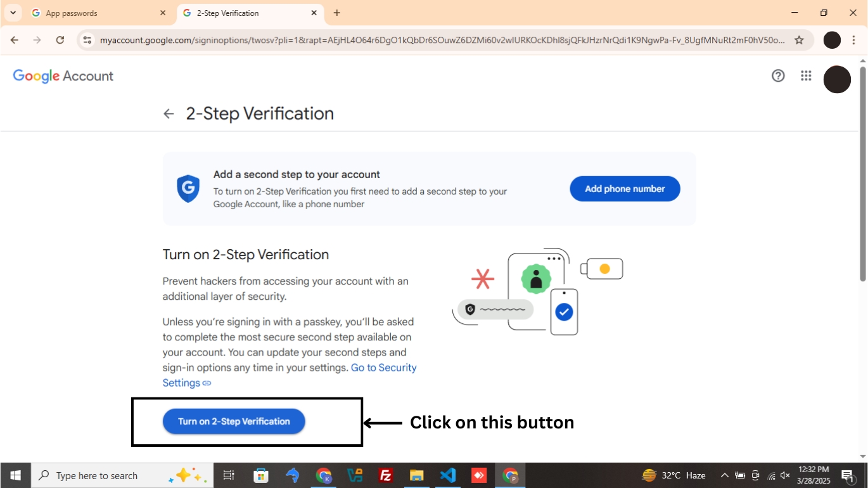The height and width of the screenshot is (488, 868).
Task: Click the page vertical scrollbar thumb
Action: tap(862, 173)
